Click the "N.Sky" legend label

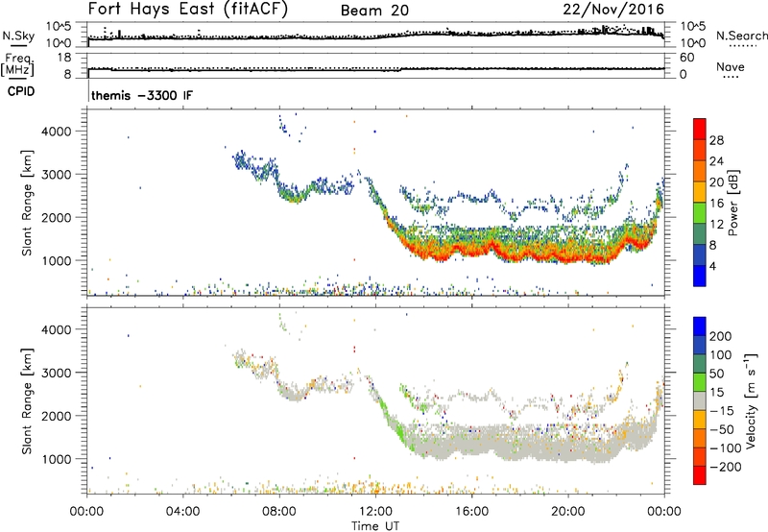18,36
